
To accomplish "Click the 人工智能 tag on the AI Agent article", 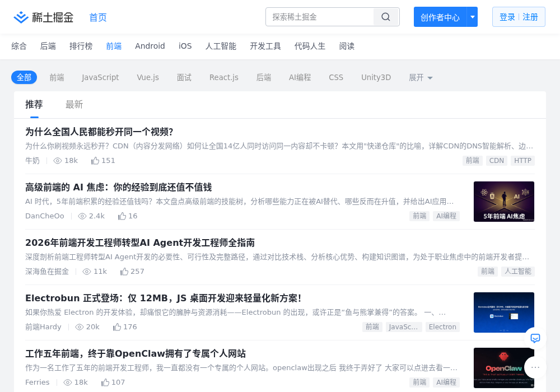I will coord(518,272).
